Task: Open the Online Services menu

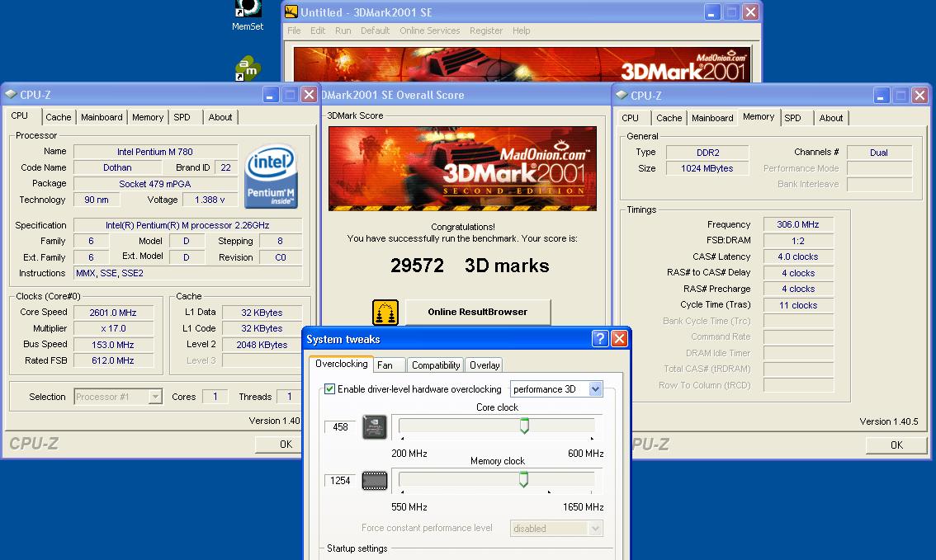Action: pyautogui.click(x=430, y=31)
